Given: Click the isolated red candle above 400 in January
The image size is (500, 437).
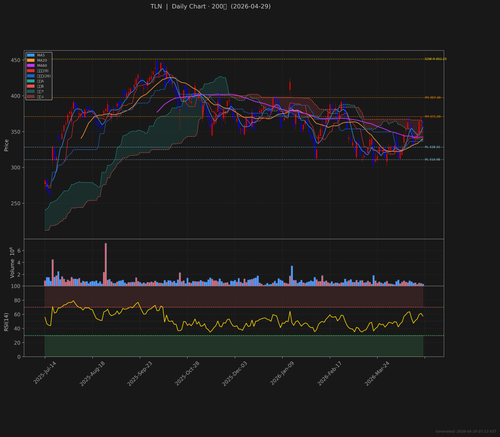Looking at the screenshot, I should pyautogui.click(x=290, y=87).
